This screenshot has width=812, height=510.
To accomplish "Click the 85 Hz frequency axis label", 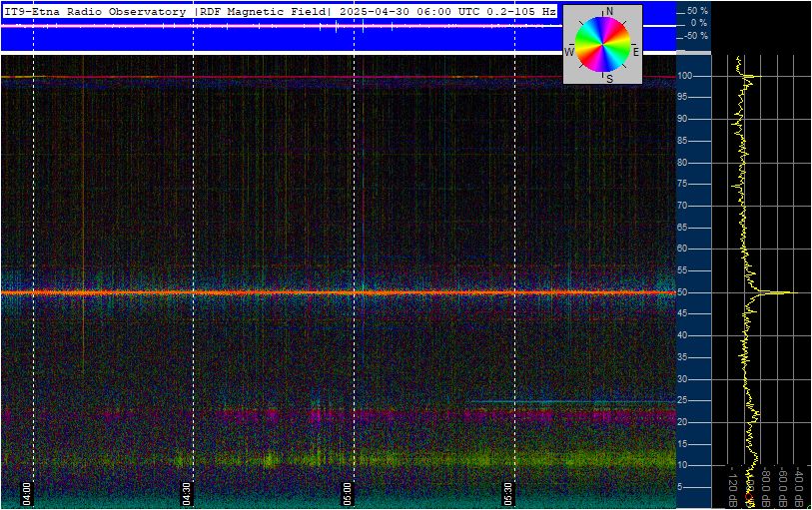I will [683, 141].
